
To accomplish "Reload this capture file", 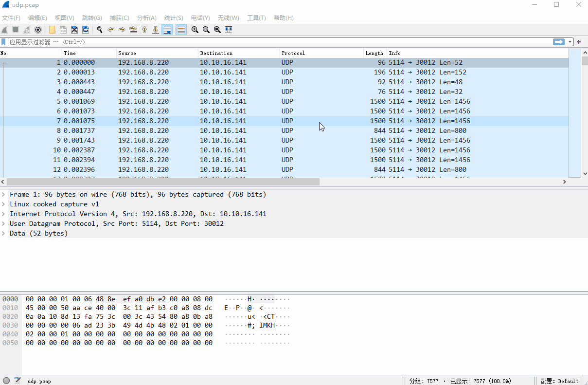I will coord(86,30).
